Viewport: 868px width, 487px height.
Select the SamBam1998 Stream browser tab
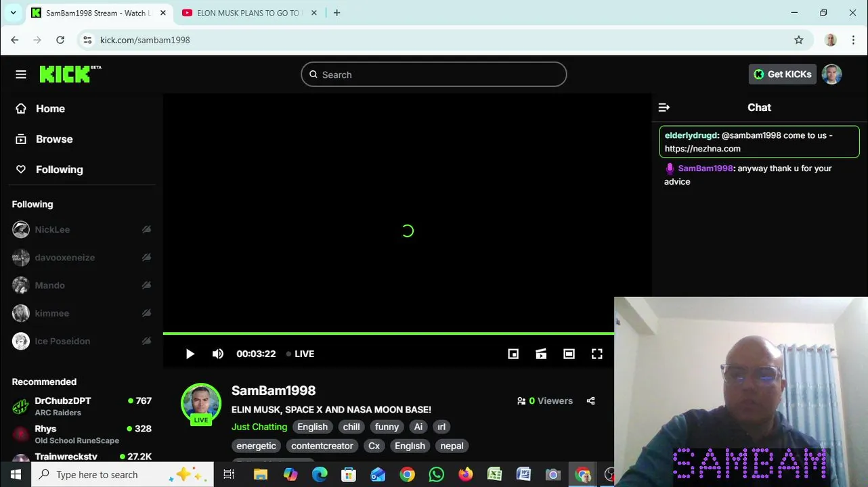click(x=97, y=13)
